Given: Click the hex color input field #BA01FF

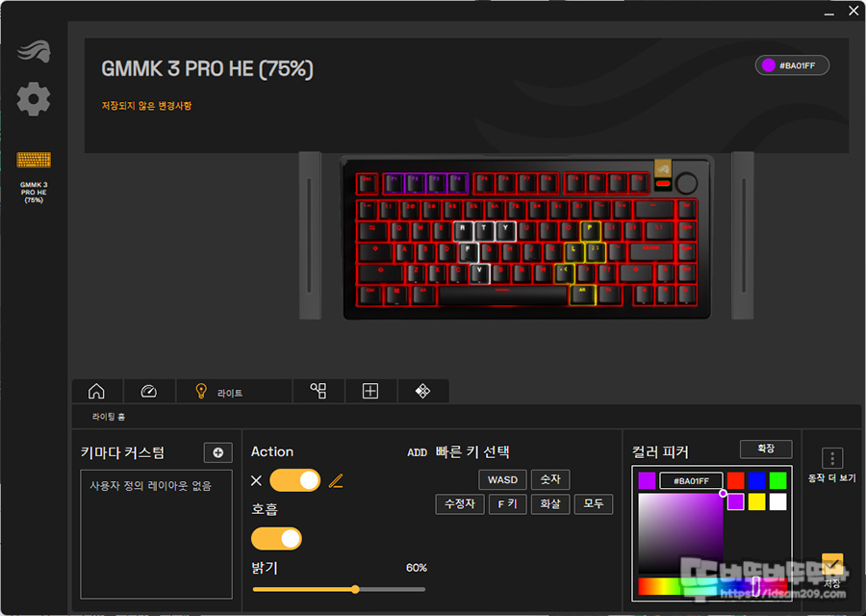Looking at the screenshot, I should 692,480.
